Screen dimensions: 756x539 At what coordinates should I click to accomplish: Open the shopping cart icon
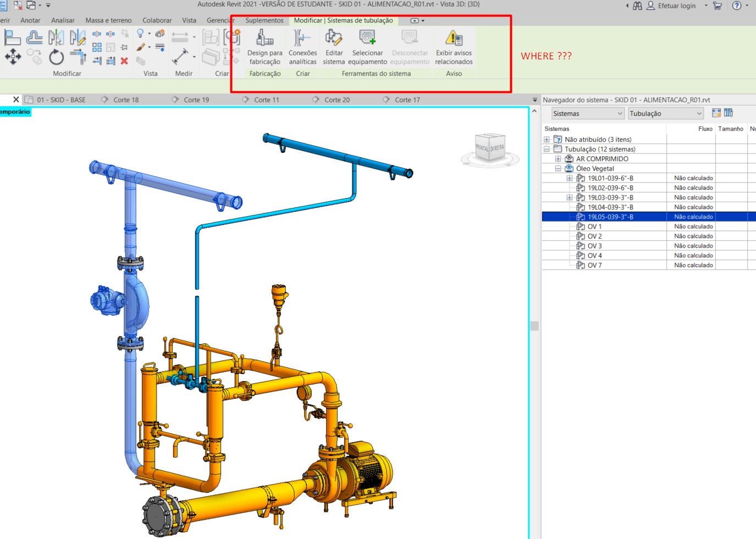718,5
